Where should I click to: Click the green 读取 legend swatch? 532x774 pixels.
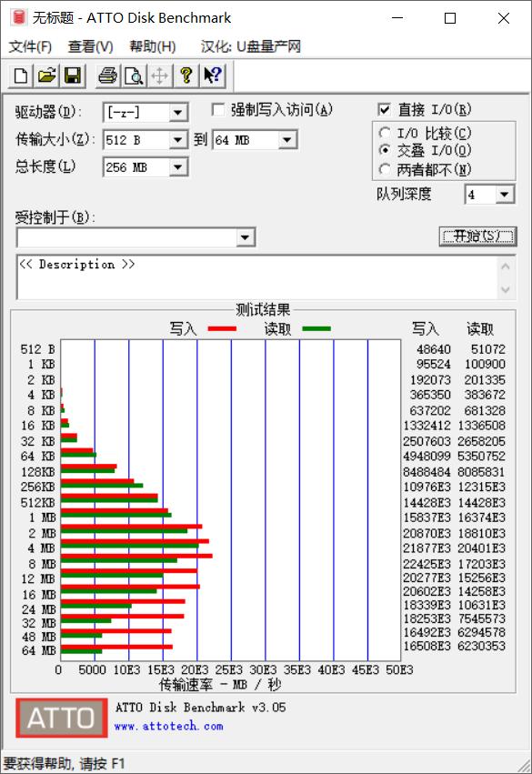point(316,328)
